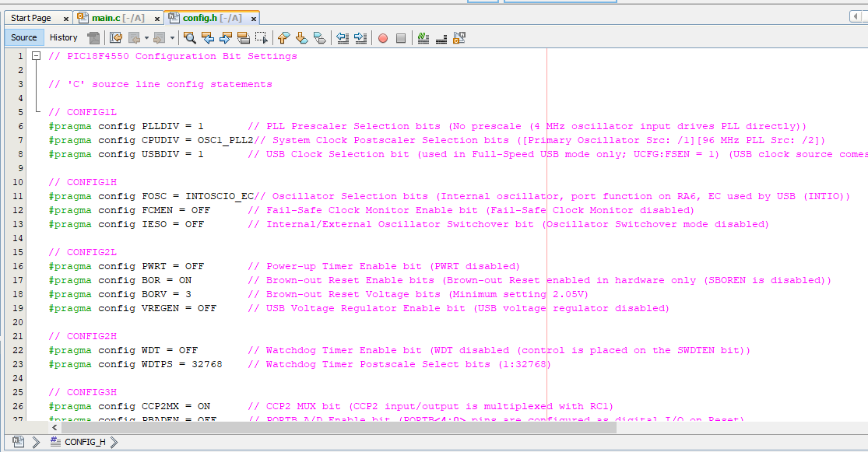Click the breadcrumb file icon in status bar

pos(18,441)
